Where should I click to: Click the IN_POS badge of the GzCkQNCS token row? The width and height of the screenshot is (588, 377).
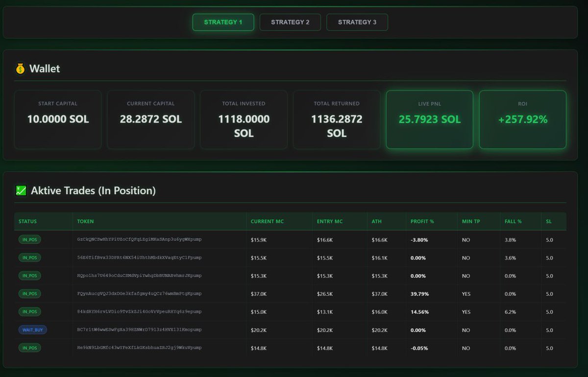30,239
